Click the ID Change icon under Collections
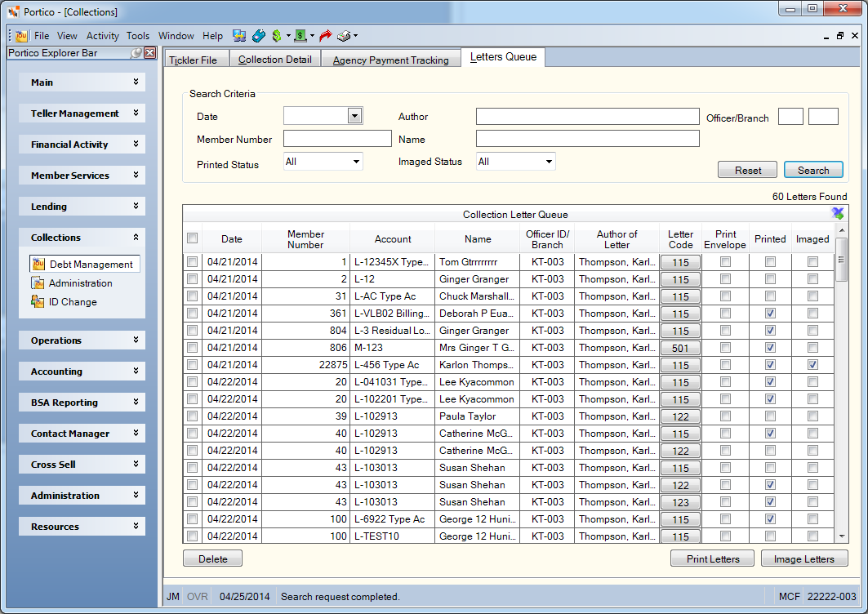The height and width of the screenshot is (614, 868). click(38, 302)
